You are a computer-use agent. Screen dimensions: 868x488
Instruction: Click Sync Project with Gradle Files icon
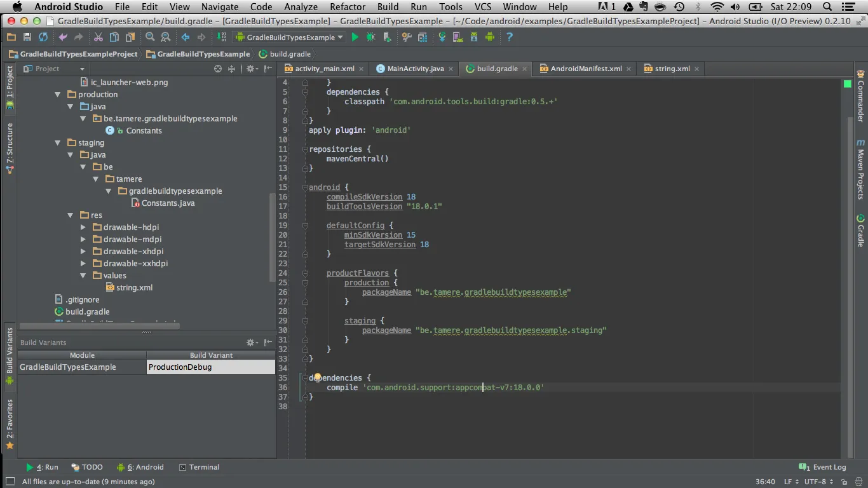[x=442, y=37]
